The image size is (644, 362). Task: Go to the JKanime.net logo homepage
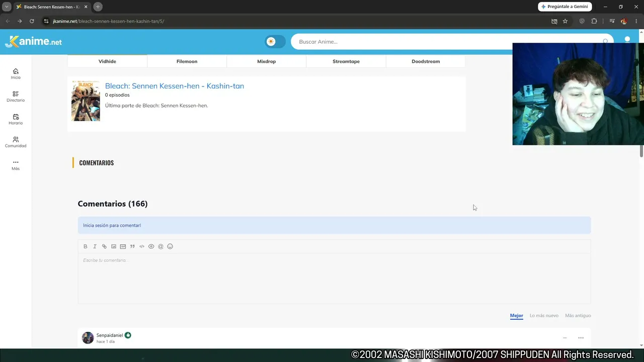pos(33,42)
